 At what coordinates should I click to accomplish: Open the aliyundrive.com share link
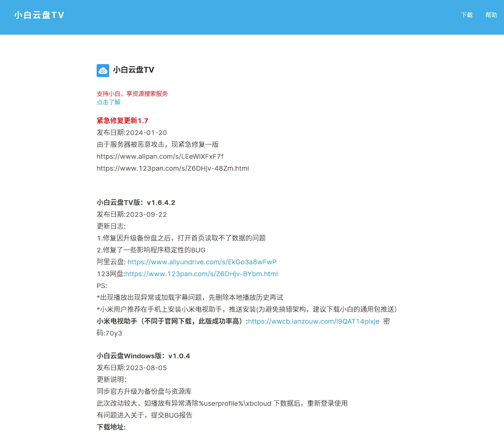pyautogui.click(x=202, y=262)
